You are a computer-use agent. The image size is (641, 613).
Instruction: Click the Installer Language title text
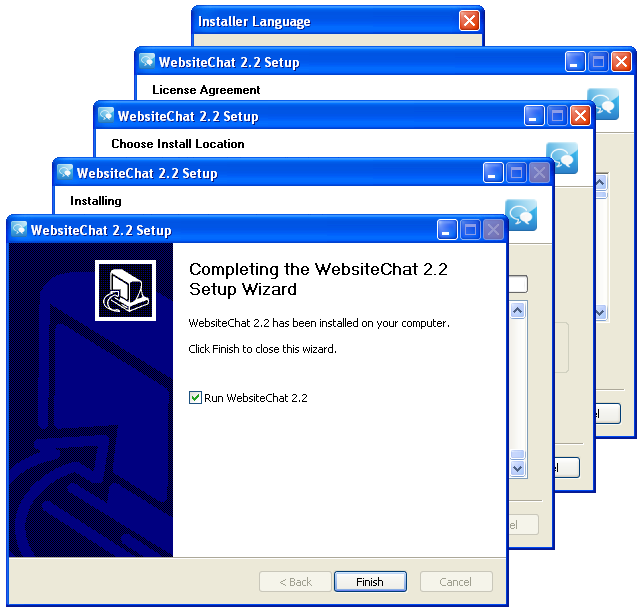(x=254, y=21)
